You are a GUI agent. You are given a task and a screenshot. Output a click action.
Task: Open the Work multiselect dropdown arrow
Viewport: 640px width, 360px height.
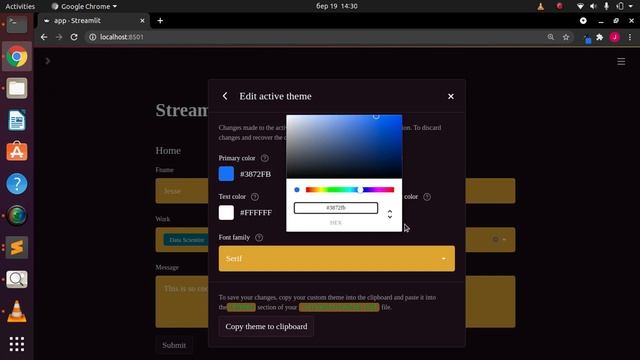point(504,240)
